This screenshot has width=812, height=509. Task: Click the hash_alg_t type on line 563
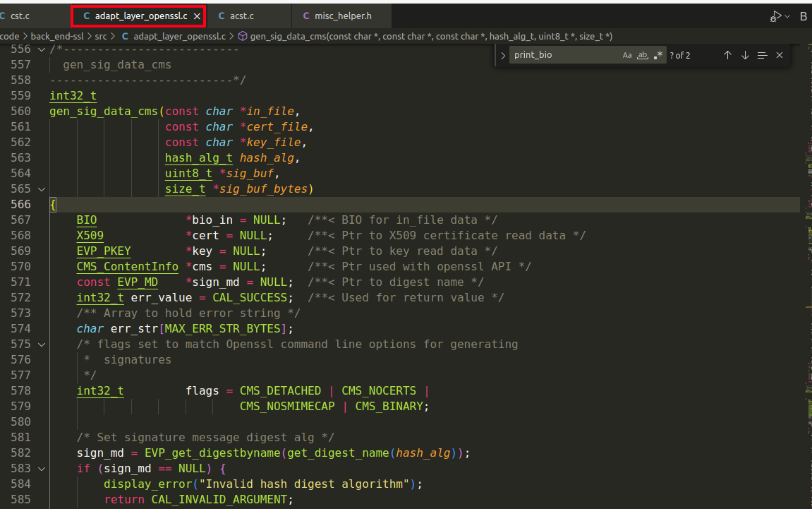point(199,158)
